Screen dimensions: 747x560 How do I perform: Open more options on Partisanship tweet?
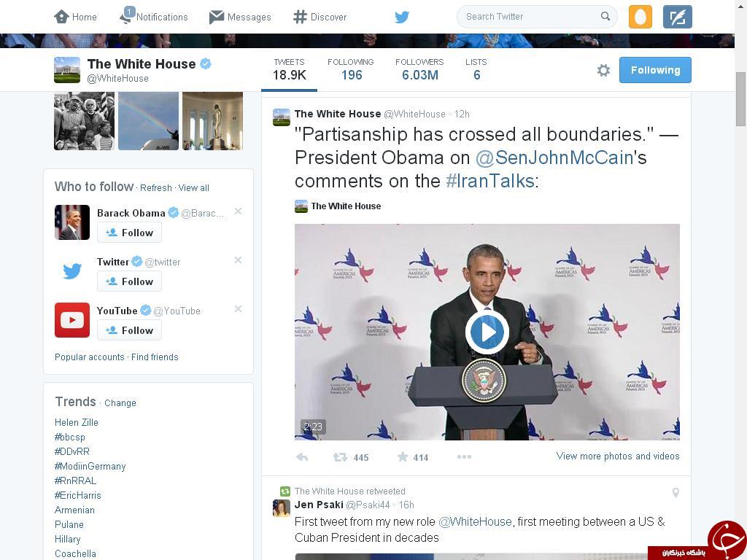click(464, 456)
